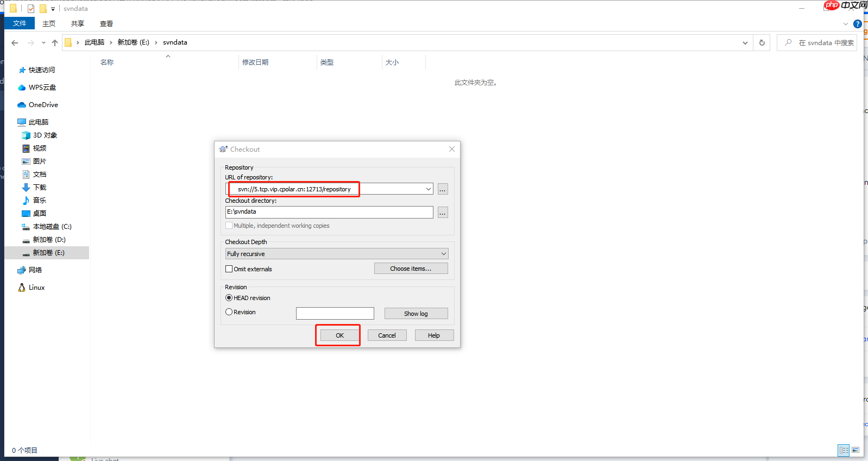Viewport: 868px width, 461px height.
Task: Open the 文档 folder
Action: pyautogui.click(x=39, y=175)
